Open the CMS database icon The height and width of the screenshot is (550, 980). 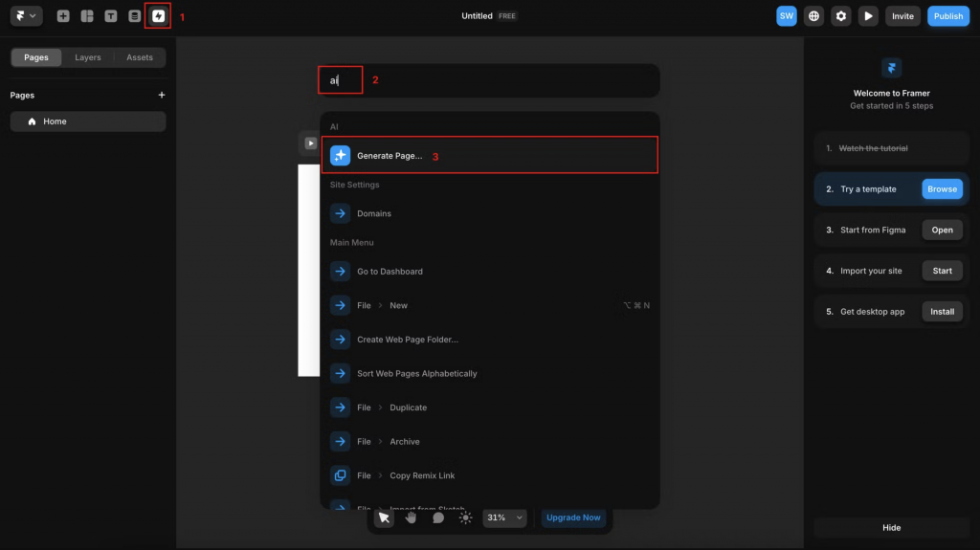(x=134, y=16)
